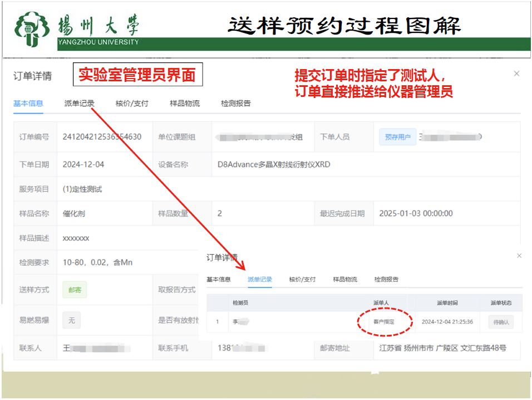Select 基本信息 tab in the main dialog
532x400 pixels.
[x=28, y=104]
